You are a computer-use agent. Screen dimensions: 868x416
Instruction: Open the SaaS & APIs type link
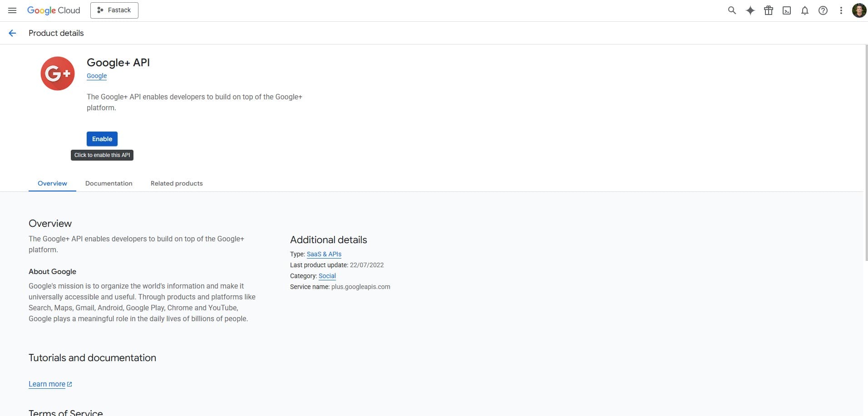click(324, 254)
